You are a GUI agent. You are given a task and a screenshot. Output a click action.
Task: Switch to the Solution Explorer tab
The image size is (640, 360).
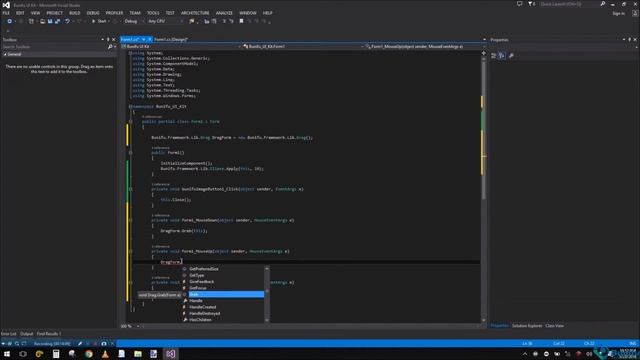tap(527, 326)
